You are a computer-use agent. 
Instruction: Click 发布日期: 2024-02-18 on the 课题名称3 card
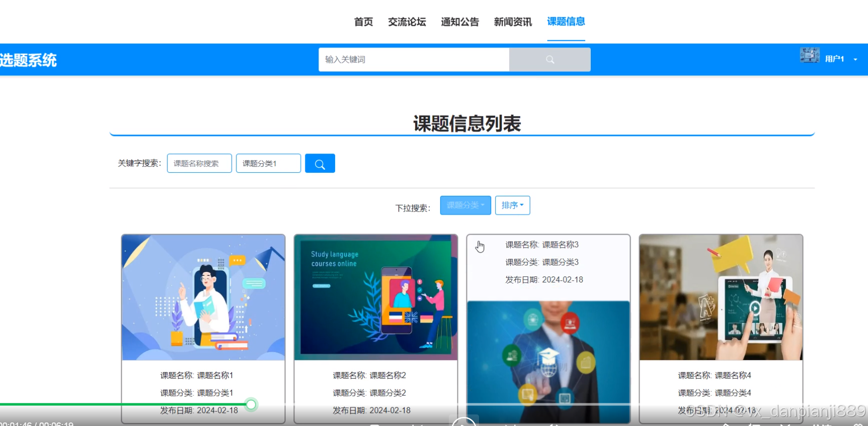pos(544,280)
